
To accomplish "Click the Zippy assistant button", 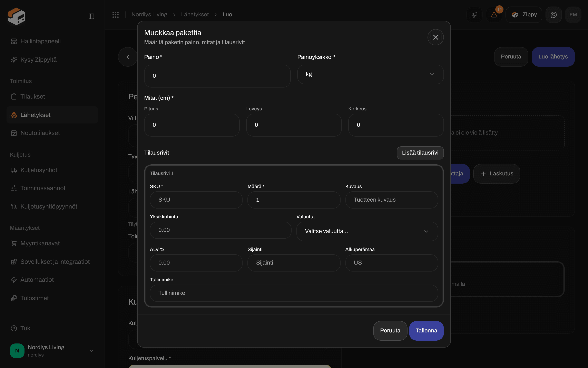I will (x=524, y=15).
